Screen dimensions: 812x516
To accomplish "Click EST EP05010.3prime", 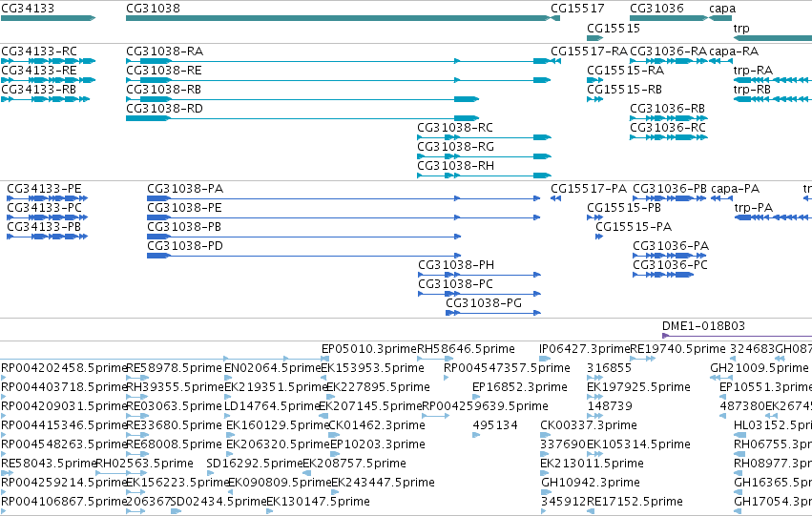I will coord(369,349).
